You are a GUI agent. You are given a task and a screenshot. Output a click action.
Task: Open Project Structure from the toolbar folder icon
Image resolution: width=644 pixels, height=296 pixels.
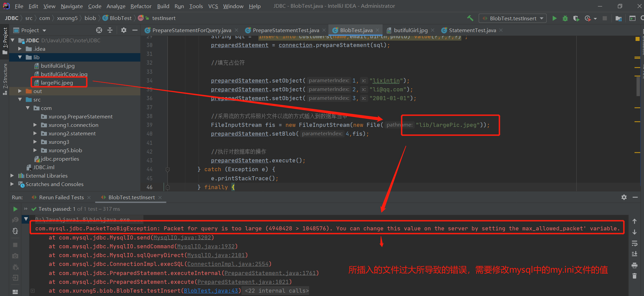[x=619, y=18]
